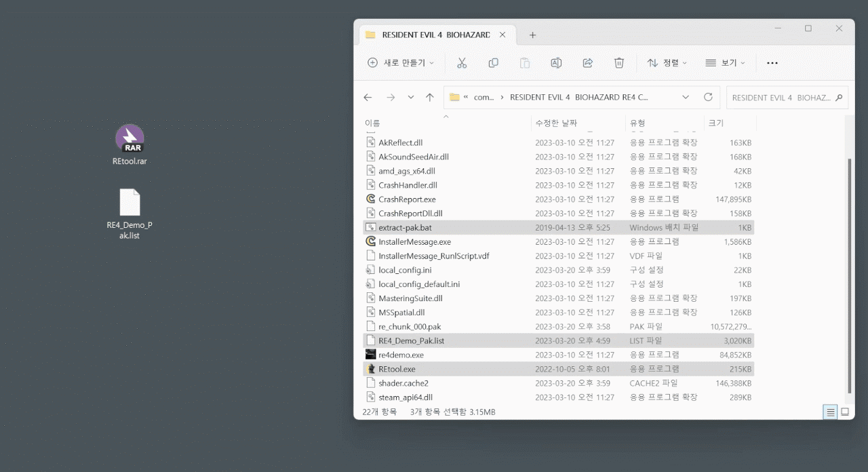
Task: Select the extract-pak.bat file icon
Action: pos(371,227)
